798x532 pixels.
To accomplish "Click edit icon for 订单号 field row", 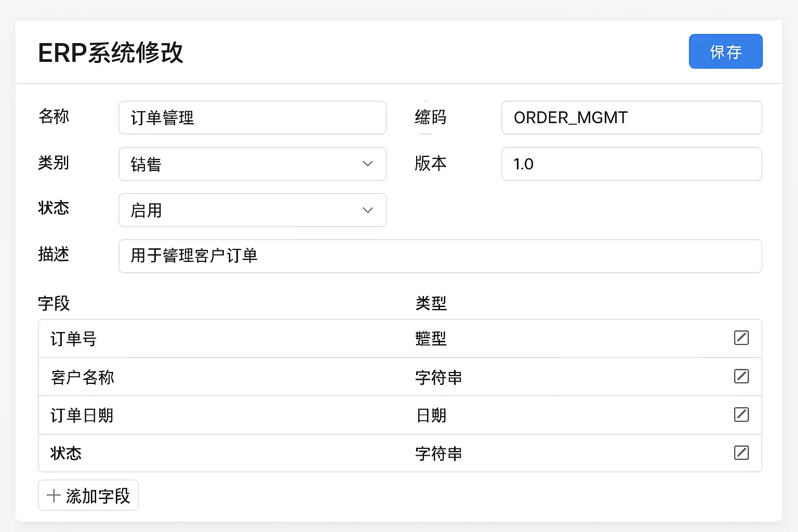I will click(741, 338).
